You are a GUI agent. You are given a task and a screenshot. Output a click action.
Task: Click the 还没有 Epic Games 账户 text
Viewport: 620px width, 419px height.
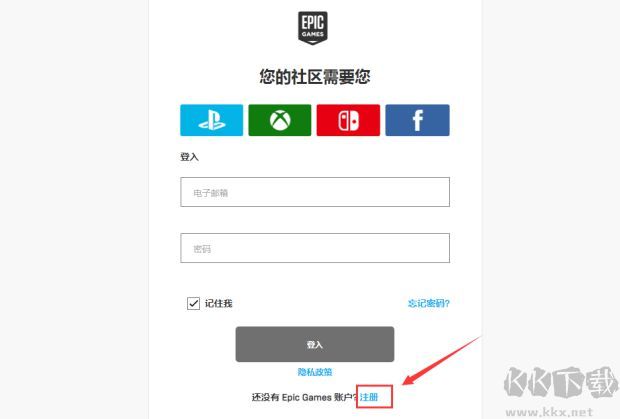(304, 397)
